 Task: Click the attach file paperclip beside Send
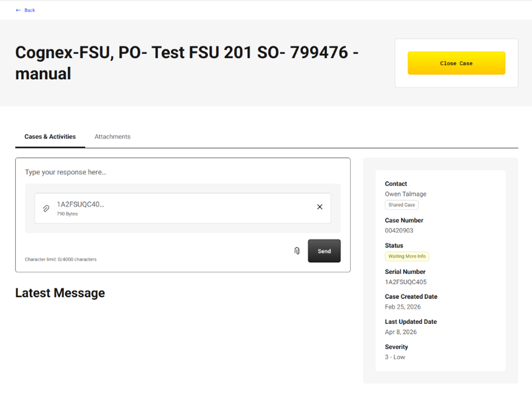point(297,251)
